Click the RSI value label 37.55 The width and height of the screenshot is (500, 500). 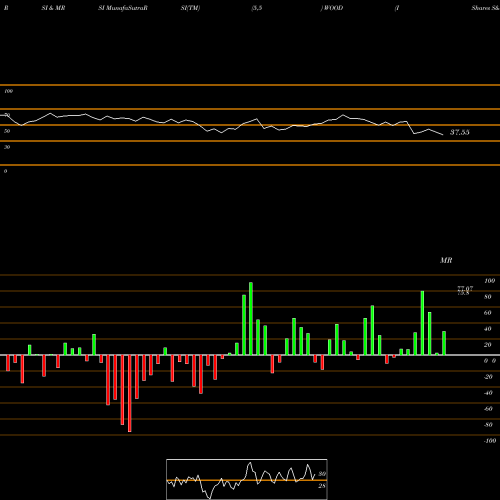coord(460,132)
